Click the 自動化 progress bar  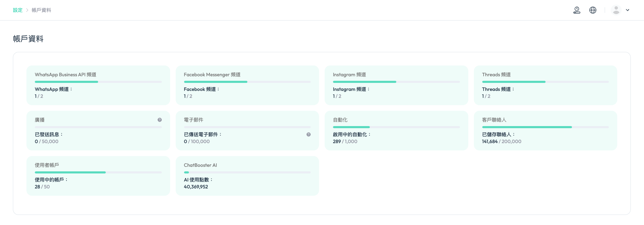tap(396, 127)
